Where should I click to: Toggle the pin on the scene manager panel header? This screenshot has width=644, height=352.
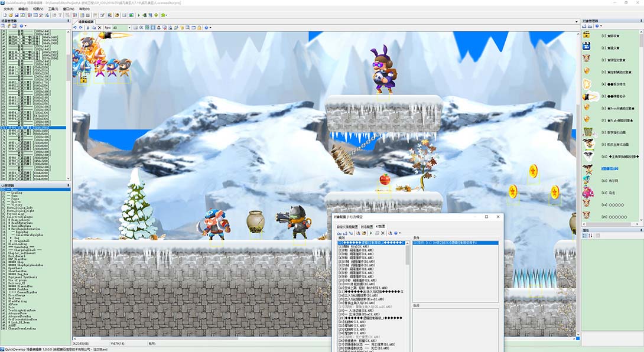click(69, 21)
